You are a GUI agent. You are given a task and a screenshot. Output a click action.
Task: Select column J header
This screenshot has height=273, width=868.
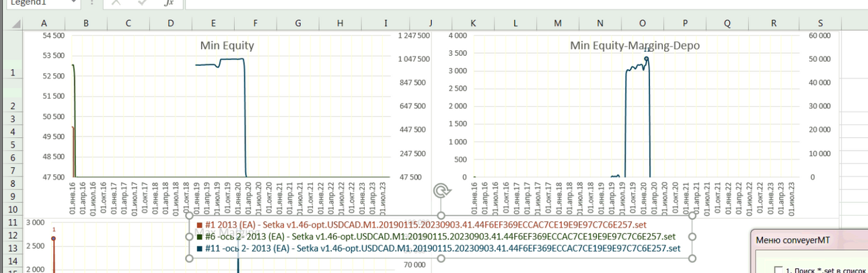point(431,24)
